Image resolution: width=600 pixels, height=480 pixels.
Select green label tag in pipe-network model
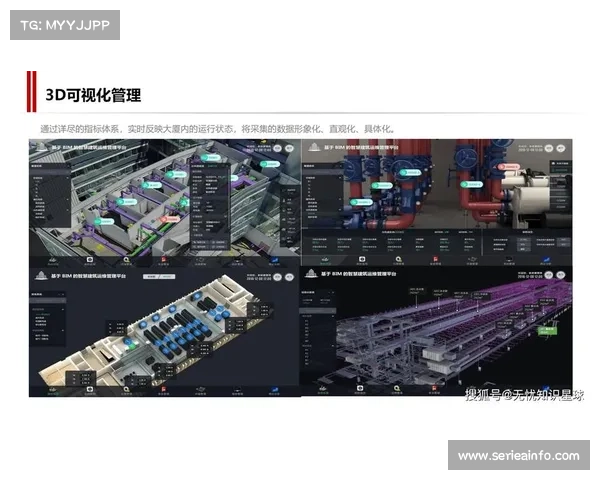tap(548, 331)
